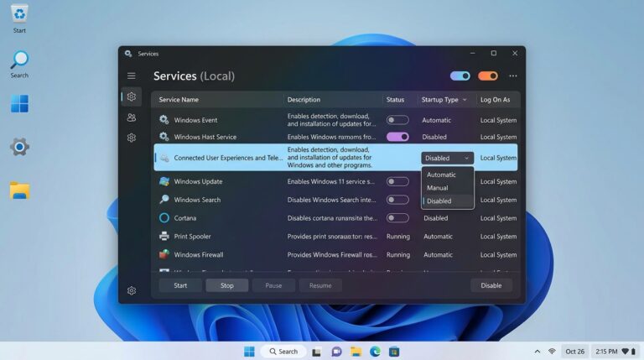Open the File Explorer folder desktop icon
This screenshot has width=644, height=360.
(20, 190)
